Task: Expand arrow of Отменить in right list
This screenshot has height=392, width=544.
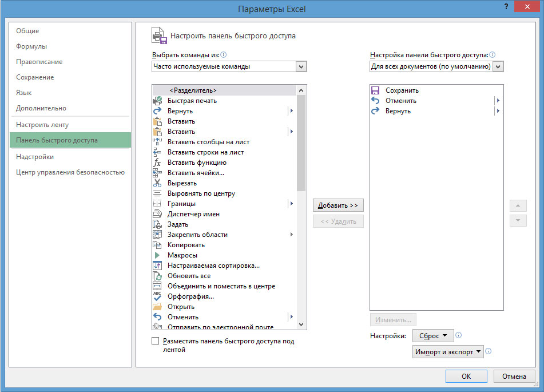Action: (x=498, y=101)
